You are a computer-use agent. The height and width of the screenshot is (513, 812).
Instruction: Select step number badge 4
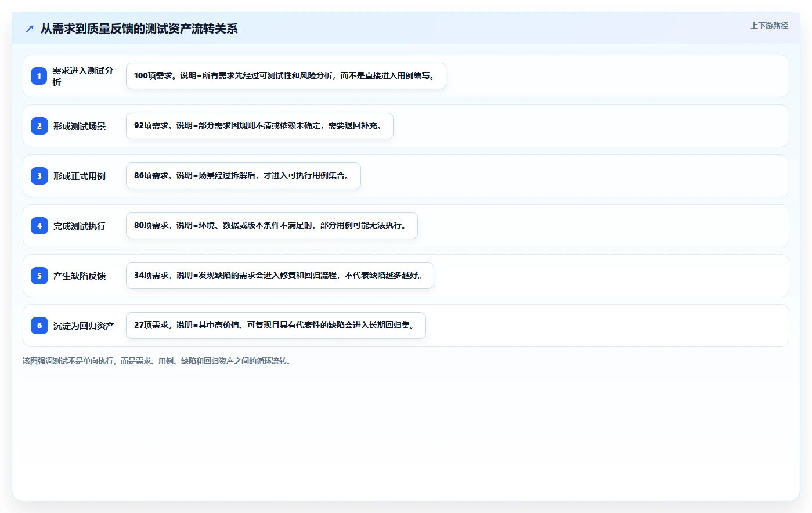tap(39, 226)
